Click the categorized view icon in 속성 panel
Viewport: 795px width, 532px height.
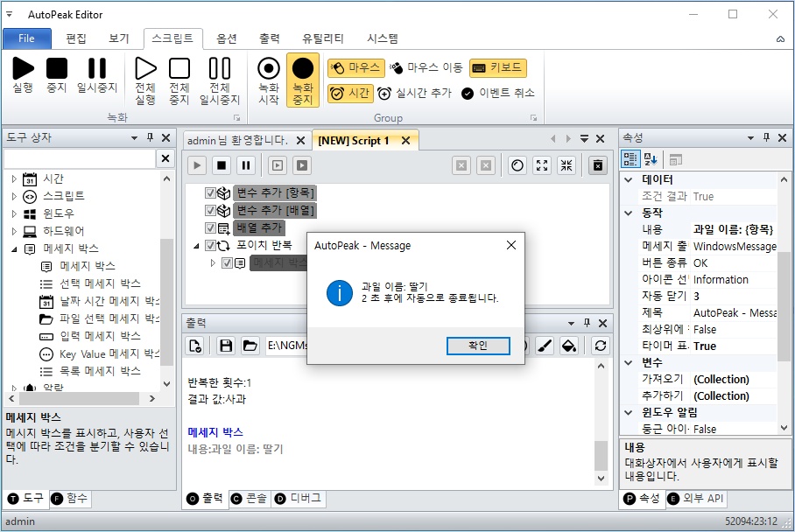[630, 159]
